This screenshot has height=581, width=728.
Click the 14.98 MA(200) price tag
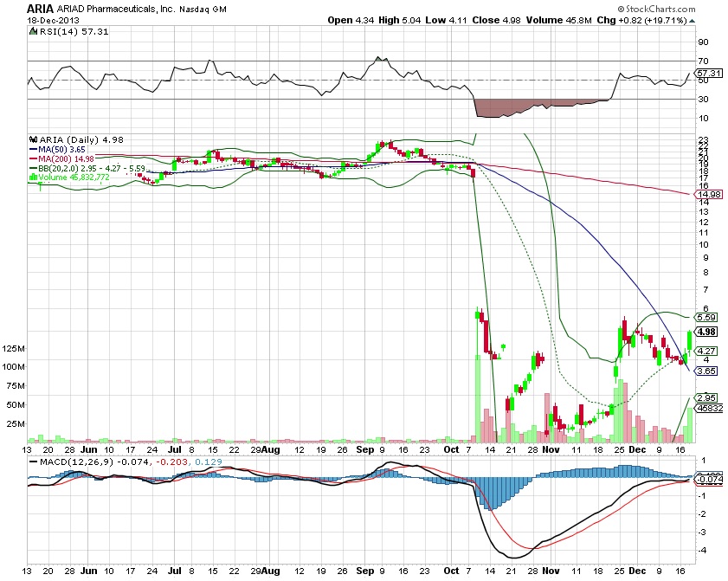[708, 194]
